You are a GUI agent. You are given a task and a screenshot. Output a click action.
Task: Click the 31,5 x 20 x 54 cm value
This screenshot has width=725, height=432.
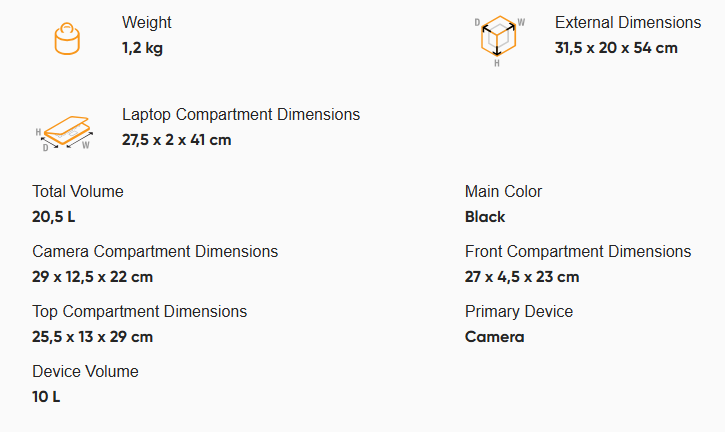(x=616, y=48)
